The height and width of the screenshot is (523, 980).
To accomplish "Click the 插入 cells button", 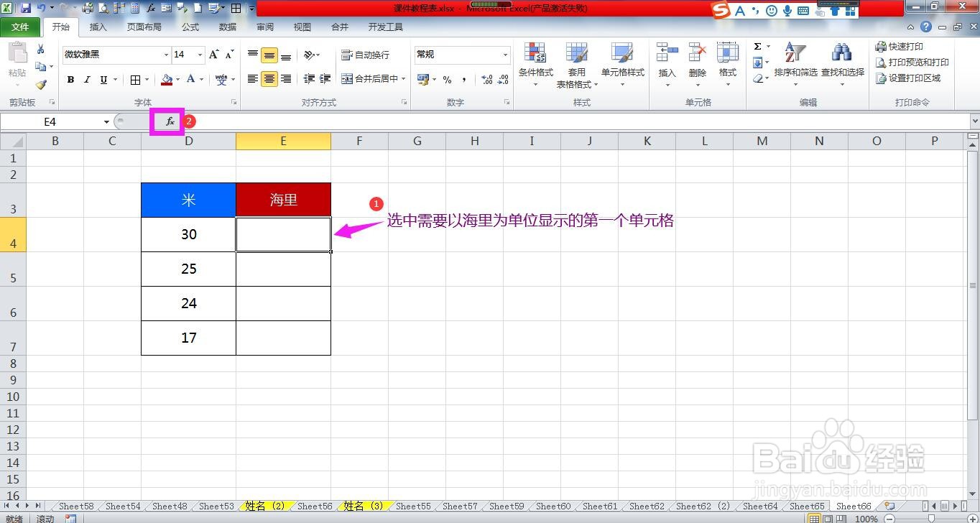I will (667, 65).
